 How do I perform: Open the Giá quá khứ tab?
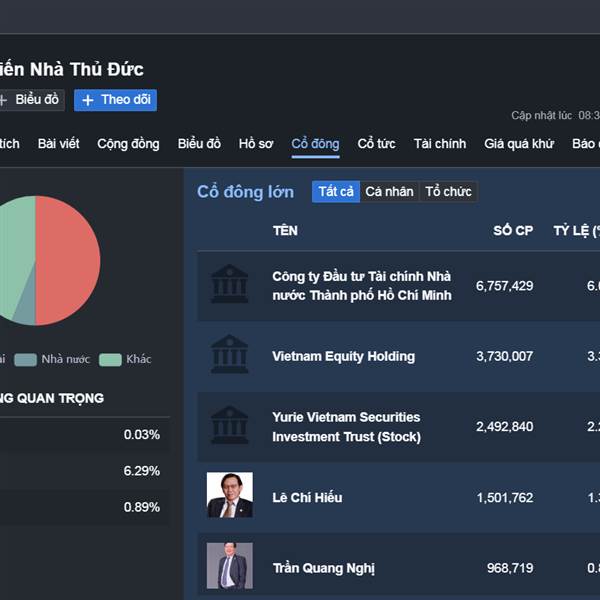point(519,144)
